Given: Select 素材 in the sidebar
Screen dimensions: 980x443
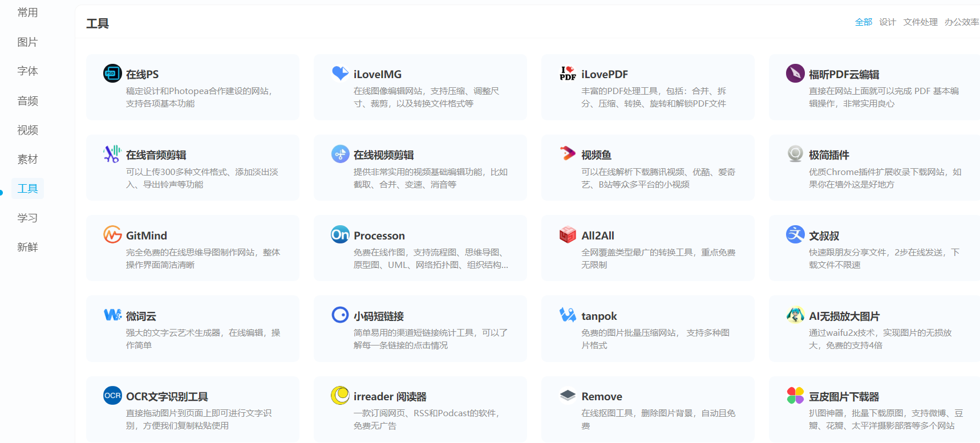Looking at the screenshot, I should coord(27,160).
